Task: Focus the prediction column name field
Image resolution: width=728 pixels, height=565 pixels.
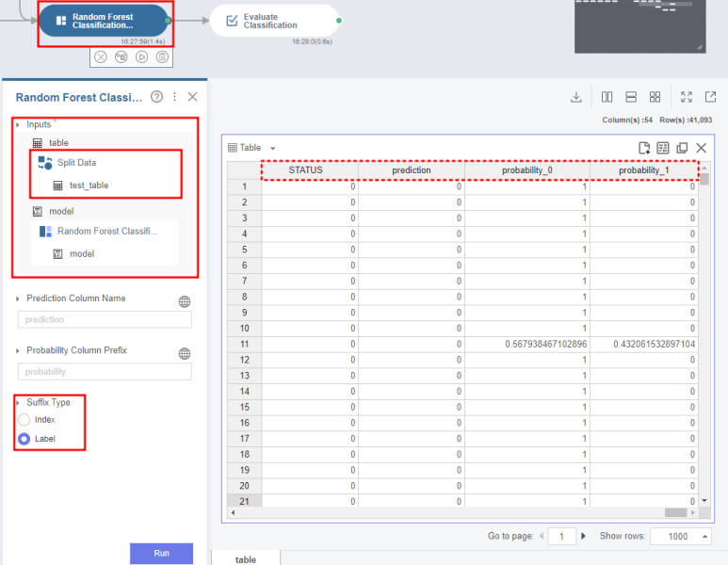Action: click(x=105, y=319)
